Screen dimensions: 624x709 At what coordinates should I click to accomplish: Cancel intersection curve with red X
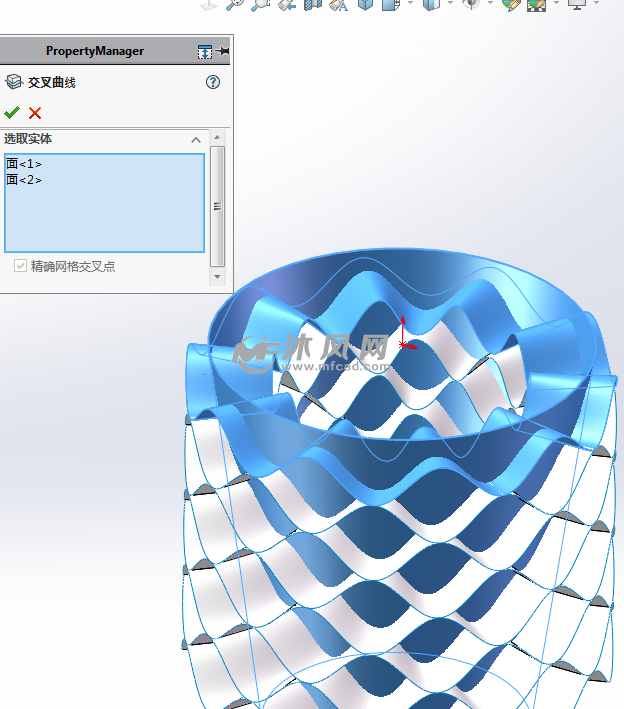[35, 113]
